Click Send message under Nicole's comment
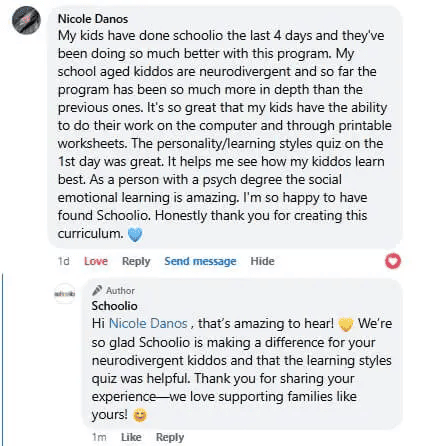This screenshot has height=446, width=437. click(200, 261)
